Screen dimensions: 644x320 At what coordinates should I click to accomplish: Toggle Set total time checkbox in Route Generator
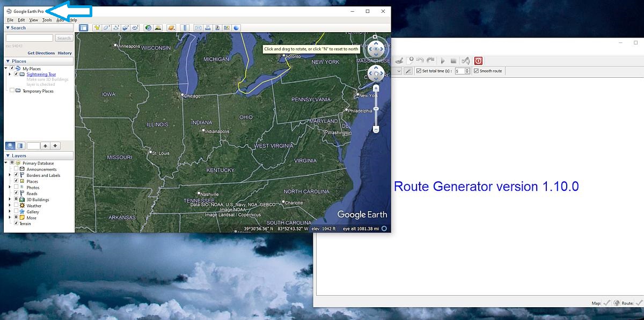[x=419, y=71]
